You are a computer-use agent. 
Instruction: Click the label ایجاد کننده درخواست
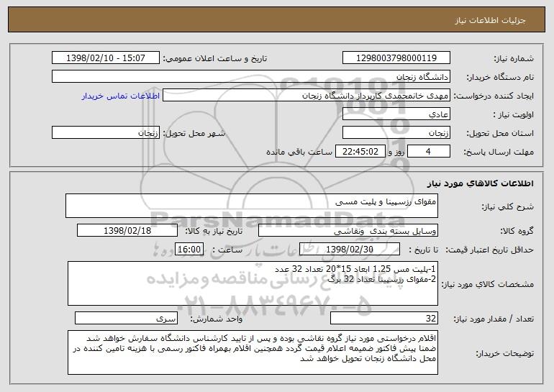pyautogui.click(x=494, y=96)
